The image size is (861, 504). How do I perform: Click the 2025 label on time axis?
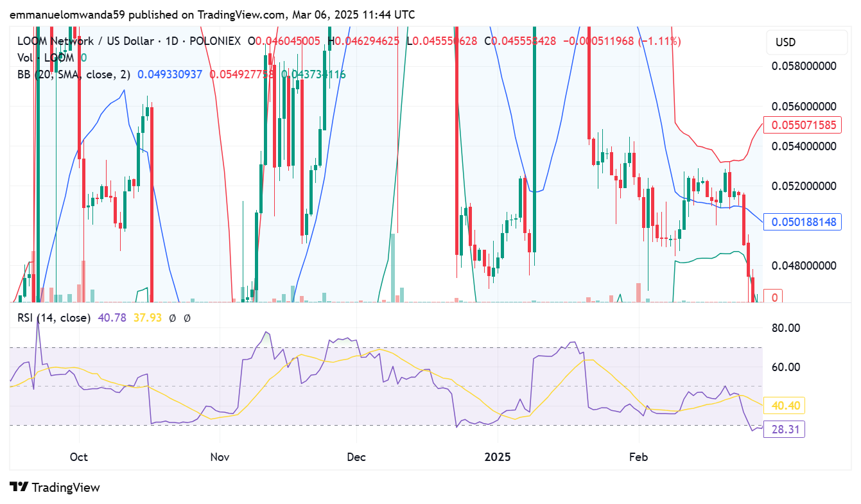(x=498, y=457)
